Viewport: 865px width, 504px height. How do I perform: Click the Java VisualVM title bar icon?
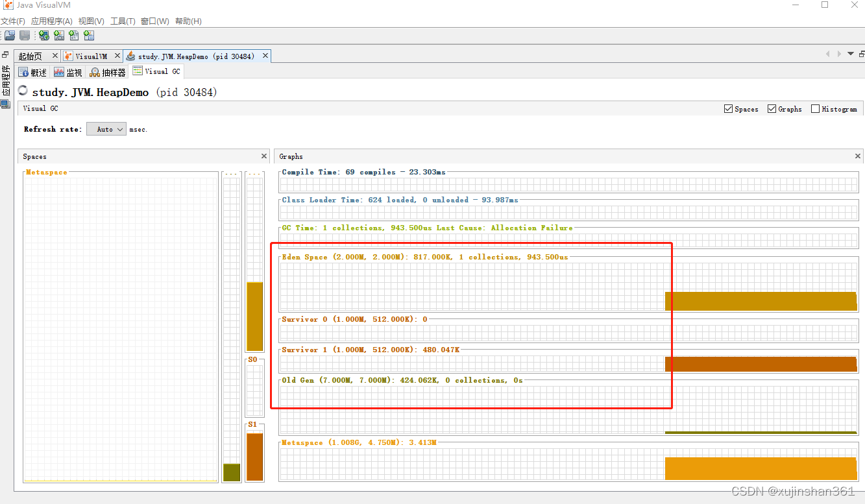coord(8,5)
